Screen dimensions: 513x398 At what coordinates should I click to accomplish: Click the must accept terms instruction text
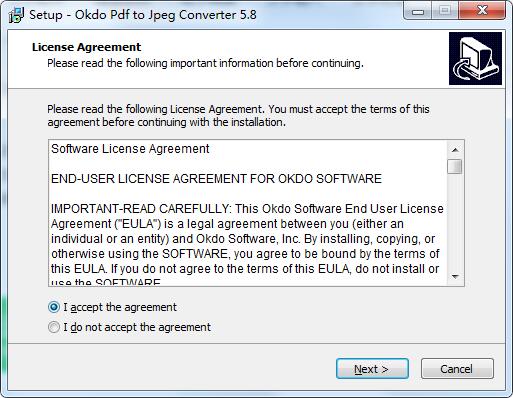click(238, 116)
